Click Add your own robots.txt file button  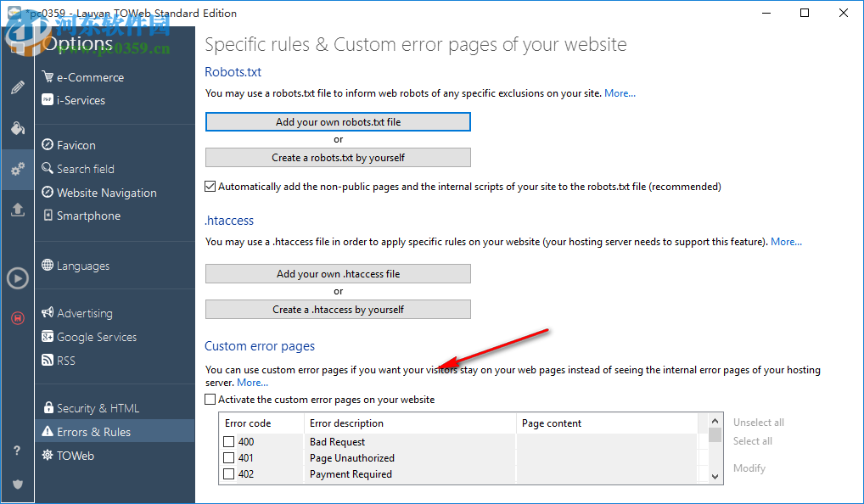(x=338, y=122)
